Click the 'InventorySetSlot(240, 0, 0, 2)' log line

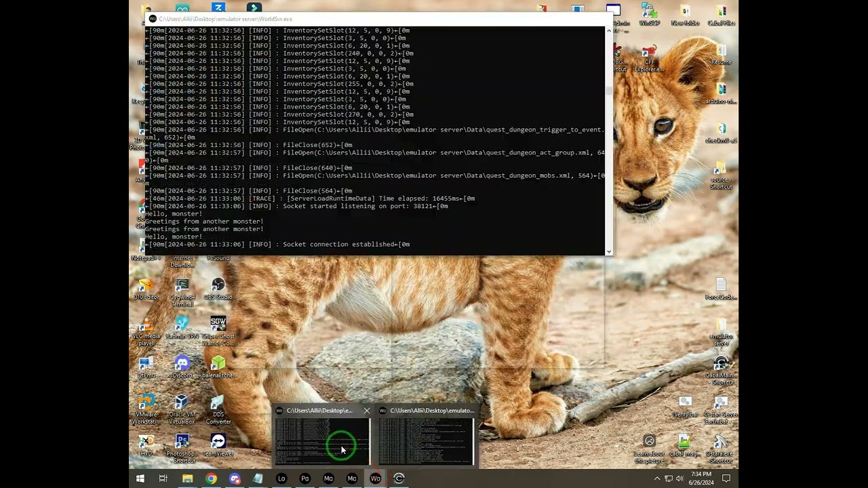[x=279, y=54]
